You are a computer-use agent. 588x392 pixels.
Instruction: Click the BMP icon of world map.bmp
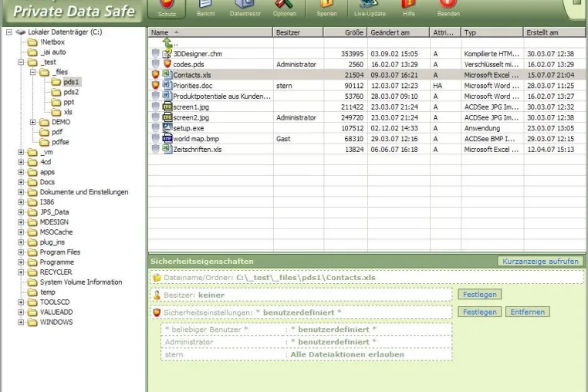(x=167, y=138)
